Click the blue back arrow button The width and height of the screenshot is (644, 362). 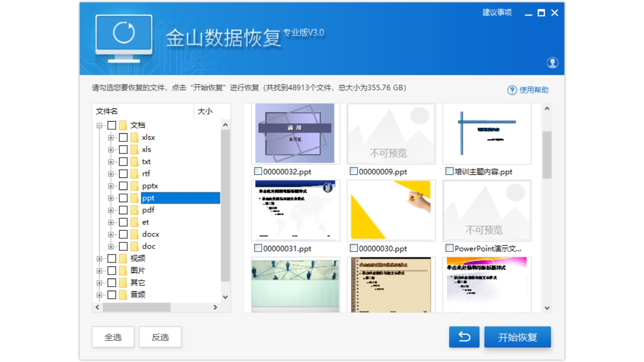464,337
